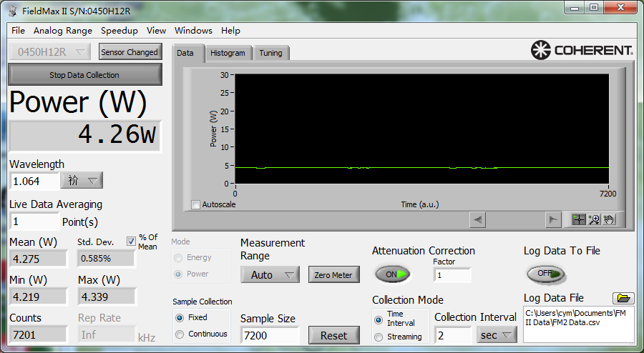Click the Live Data Averaging points field
The width and height of the screenshot is (644, 353).
click(x=34, y=222)
